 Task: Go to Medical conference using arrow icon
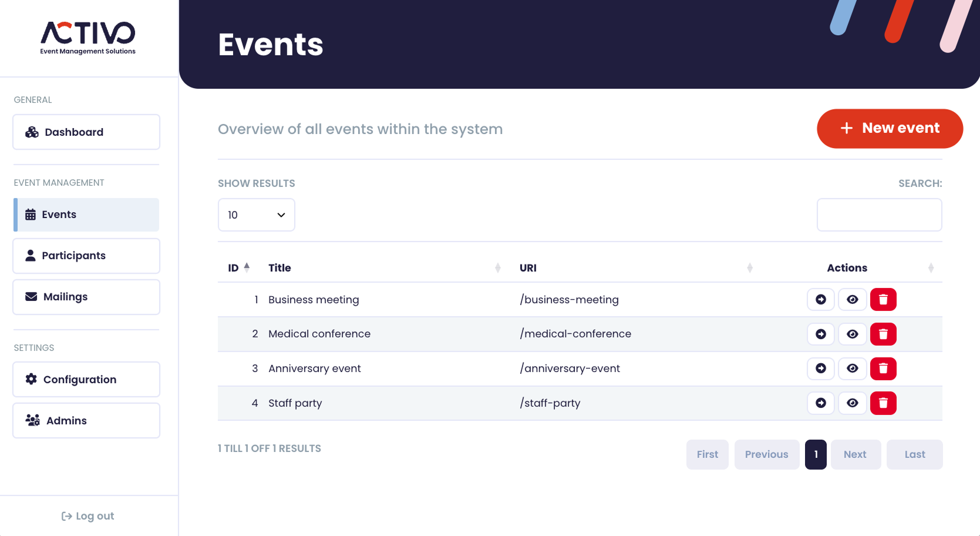point(820,334)
